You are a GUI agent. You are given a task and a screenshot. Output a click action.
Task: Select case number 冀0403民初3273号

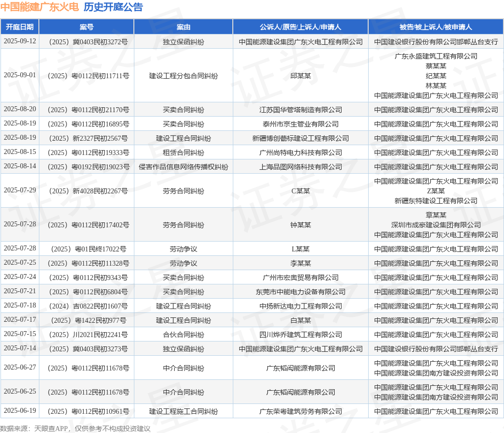click(88, 349)
